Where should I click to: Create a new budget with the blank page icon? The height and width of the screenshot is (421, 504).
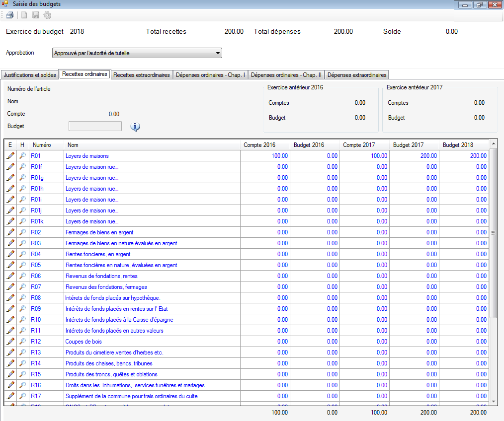[x=24, y=15]
